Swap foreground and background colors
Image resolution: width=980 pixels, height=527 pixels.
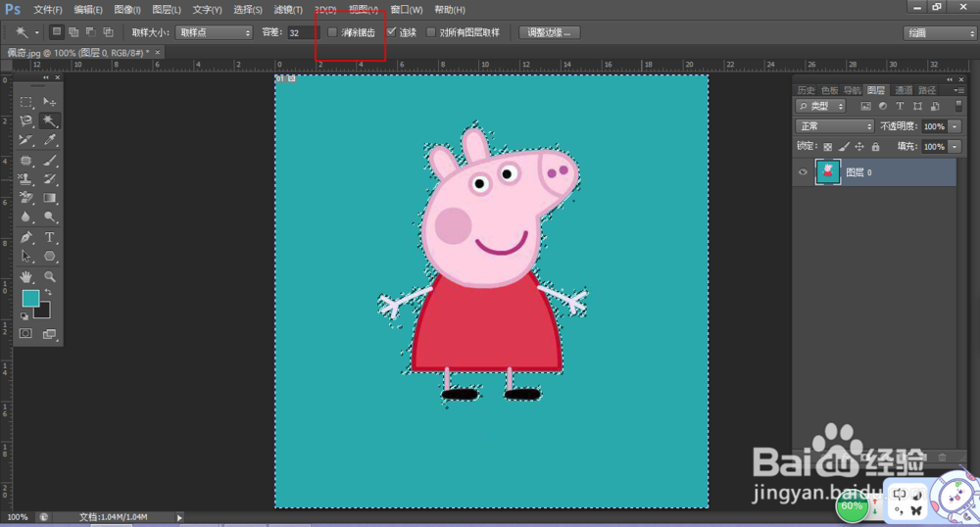tap(48, 292)
